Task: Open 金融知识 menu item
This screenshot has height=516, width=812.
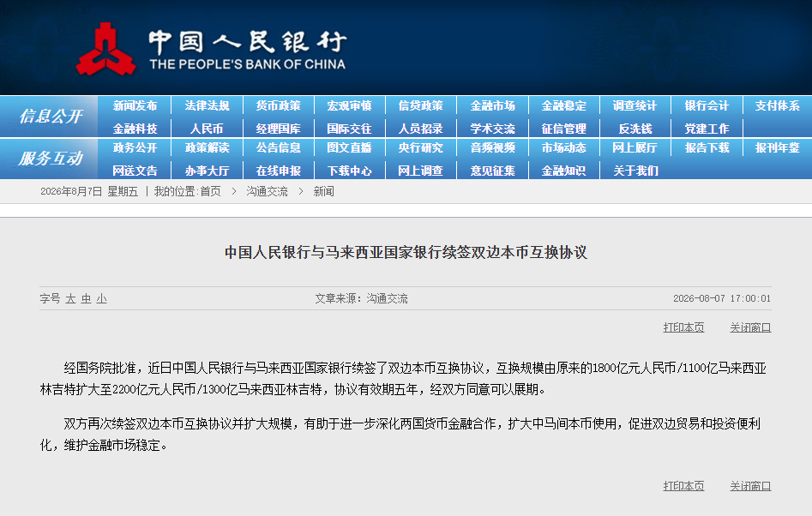Action: (563, 171)
